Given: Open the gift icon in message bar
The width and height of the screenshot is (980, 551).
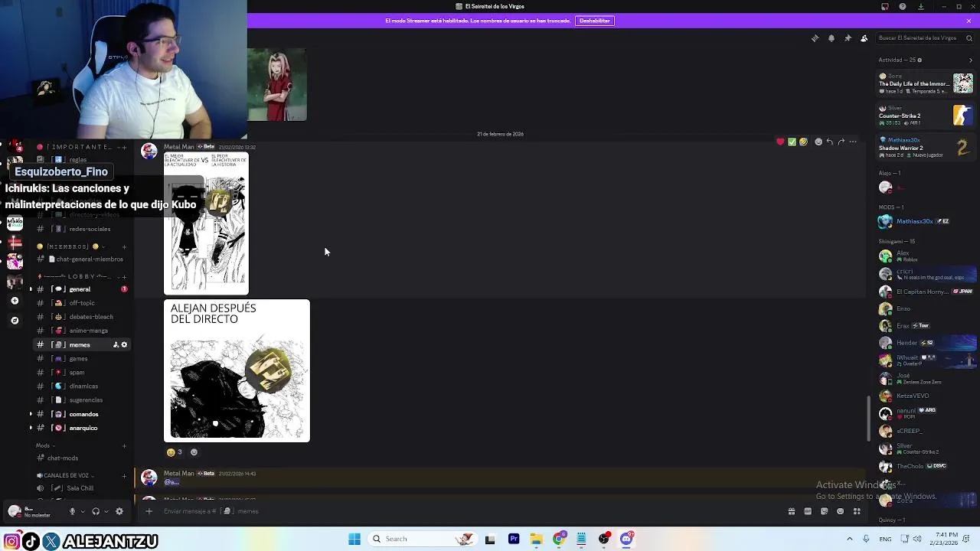Looking at the screenshot, I should click(792, 511).
